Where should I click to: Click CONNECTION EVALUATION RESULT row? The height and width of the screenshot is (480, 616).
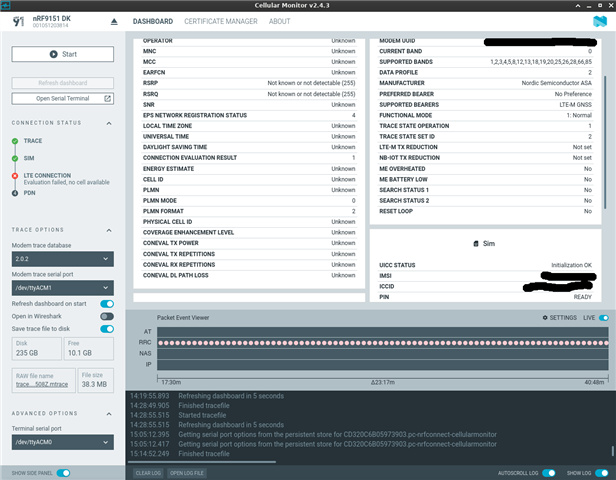(249, 158)
